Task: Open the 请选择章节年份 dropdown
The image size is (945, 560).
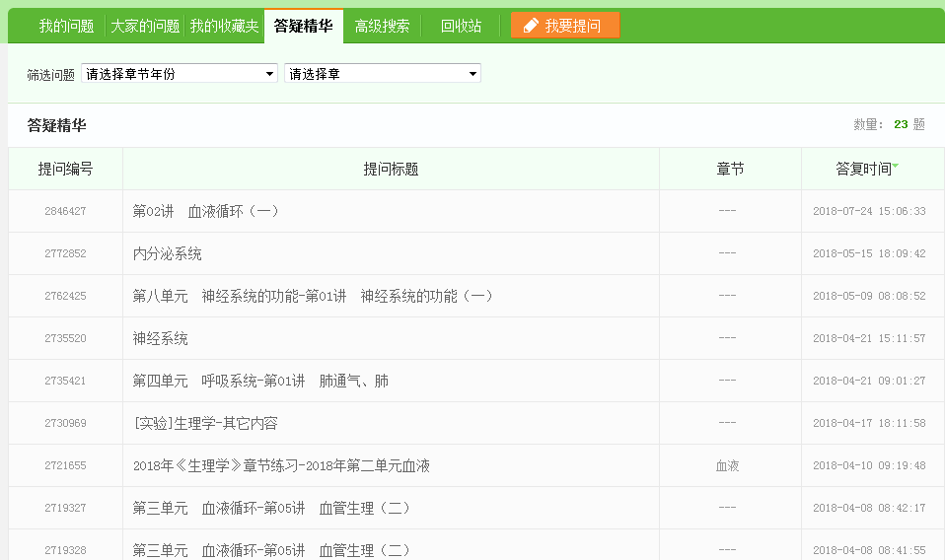Action: coord(179,74)
